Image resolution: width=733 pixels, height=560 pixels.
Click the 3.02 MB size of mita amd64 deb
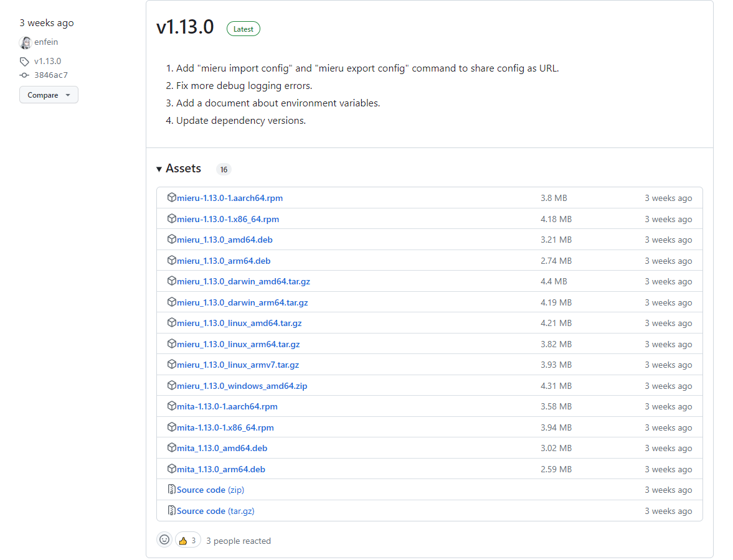click(556, 448)
